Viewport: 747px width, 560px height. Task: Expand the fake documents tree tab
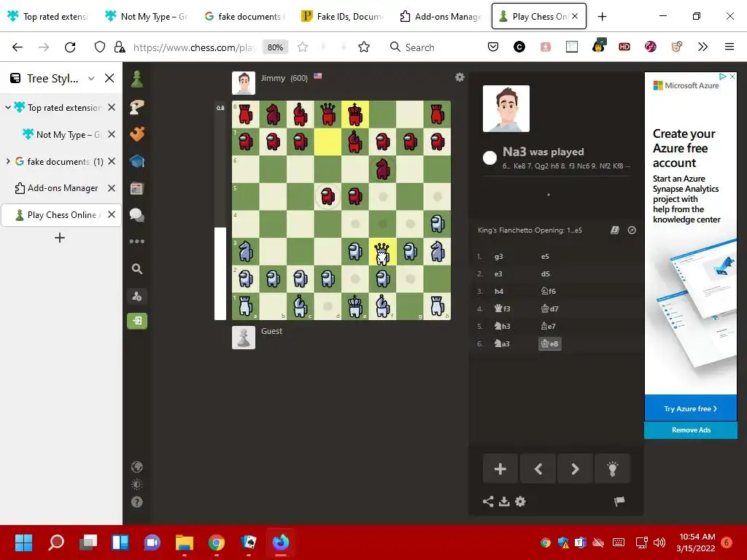tap(7, 161)
